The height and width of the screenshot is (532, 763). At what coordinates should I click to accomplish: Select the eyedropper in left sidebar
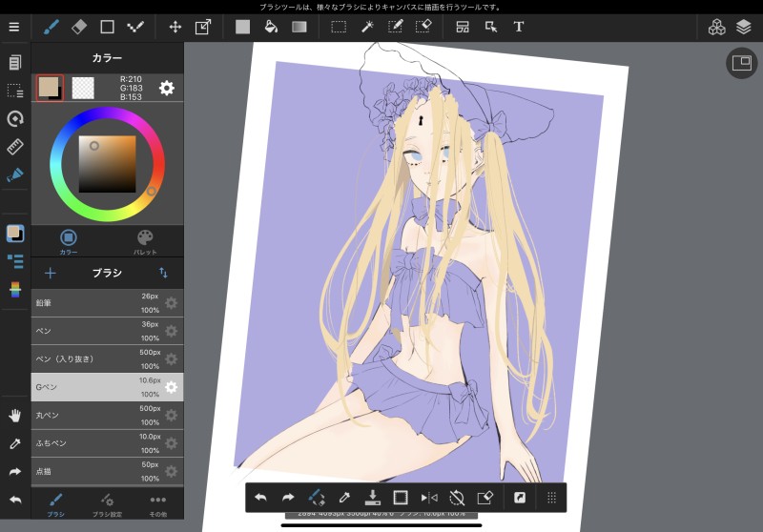[15, 443]
